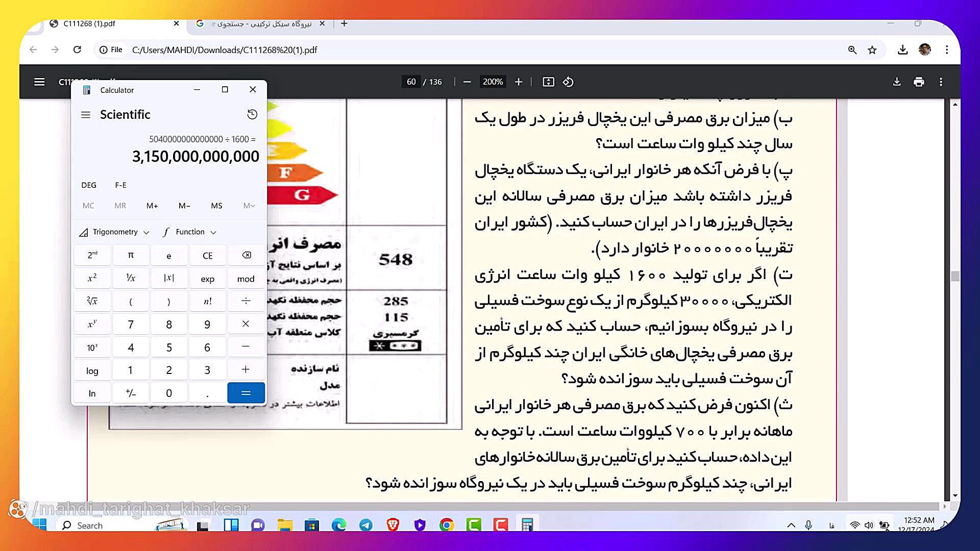This screenshot has height=551, width=980.
Task: Open Calculator navigation menu
Action: (86, 115)
